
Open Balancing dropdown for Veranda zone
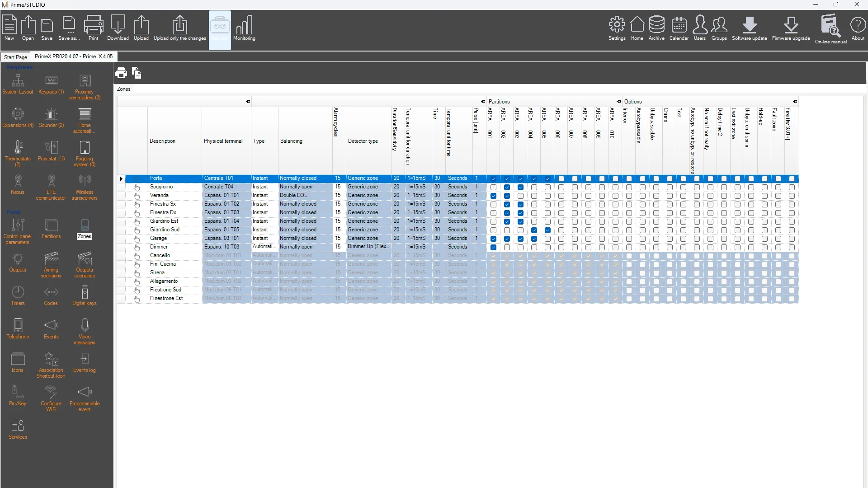[x=305, y=196]
